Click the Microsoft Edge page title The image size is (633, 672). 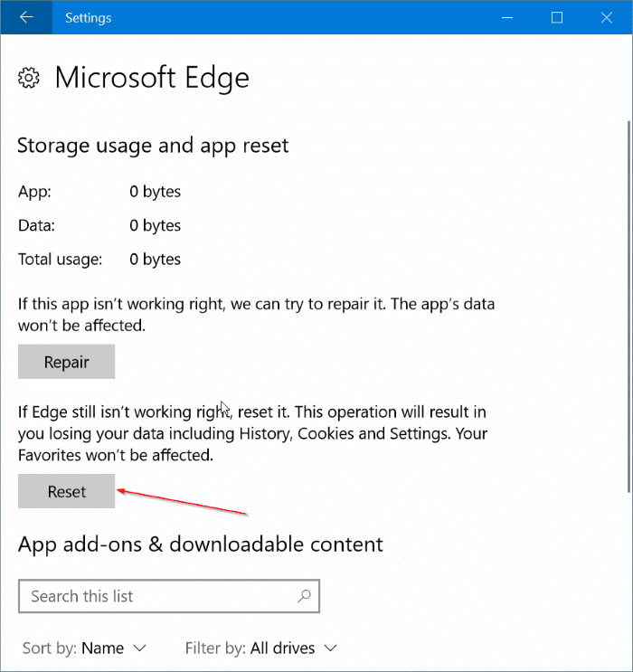(x=152, y=78)
